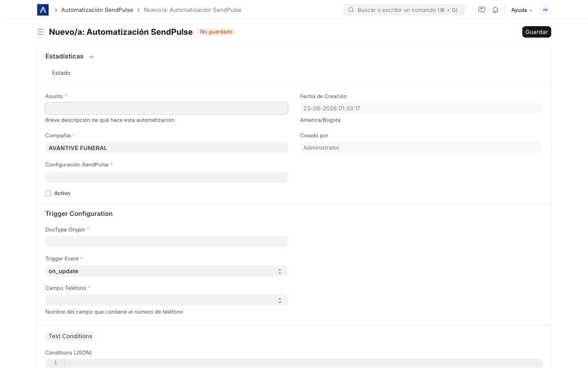The height and width of the screenshot is (368, 588).
Task: Click the Test Conditions button
Action: 70,336
